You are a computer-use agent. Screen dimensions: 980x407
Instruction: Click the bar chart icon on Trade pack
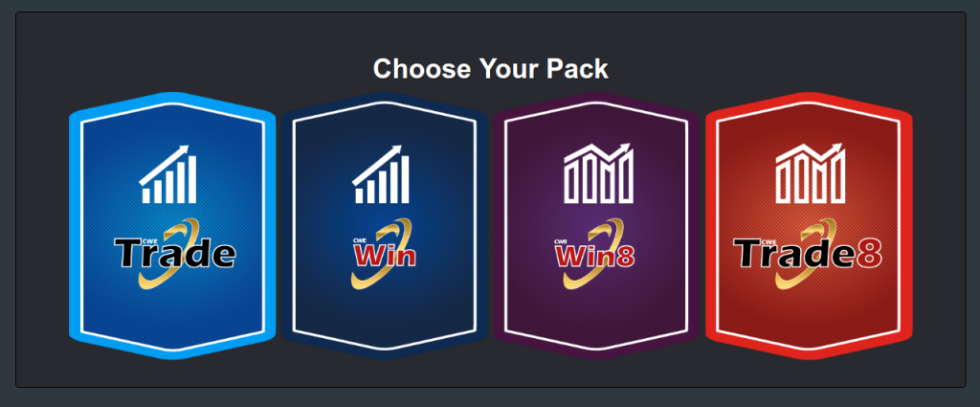click(x=168, y=174)
